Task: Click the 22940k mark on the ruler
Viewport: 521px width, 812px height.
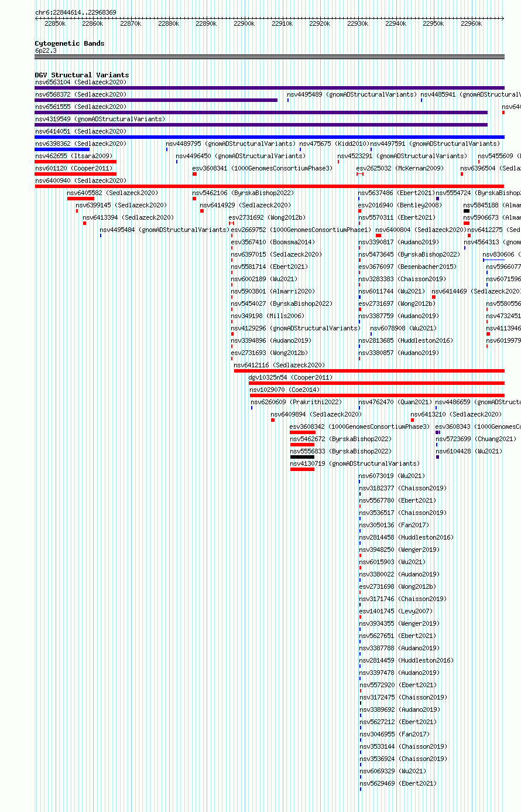Action: coord(396,23)
